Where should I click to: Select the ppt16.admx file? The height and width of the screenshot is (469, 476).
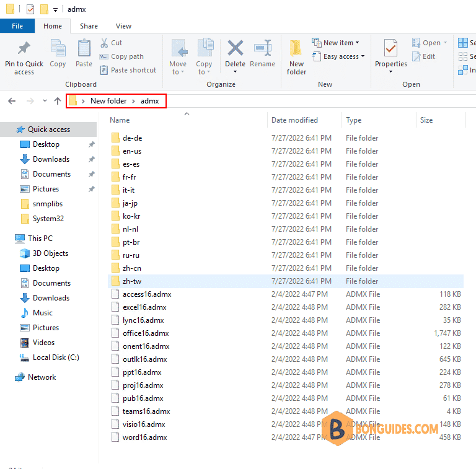[285, 372]
